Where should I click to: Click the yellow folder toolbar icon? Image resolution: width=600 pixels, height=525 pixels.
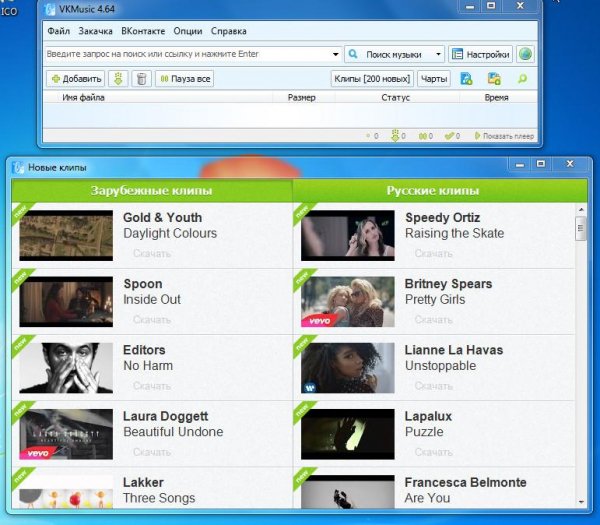click(494, 79)
